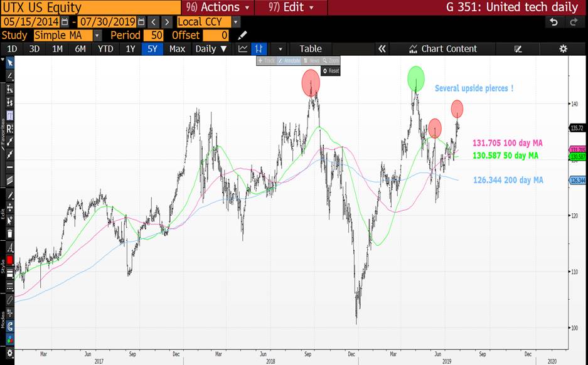
Task: Click the Offset value 0 field
Action: coord(216,35)
